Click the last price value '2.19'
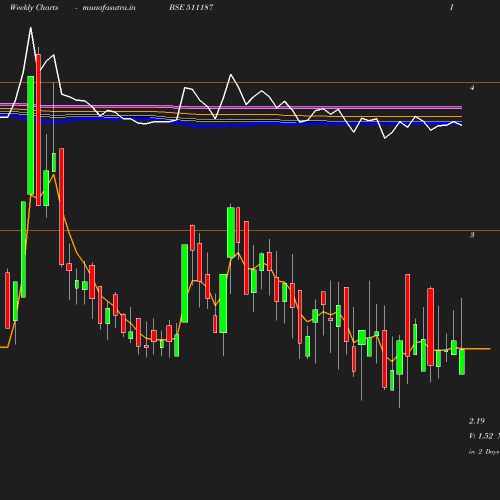500x500 pixels. click(x=477, y=421)
